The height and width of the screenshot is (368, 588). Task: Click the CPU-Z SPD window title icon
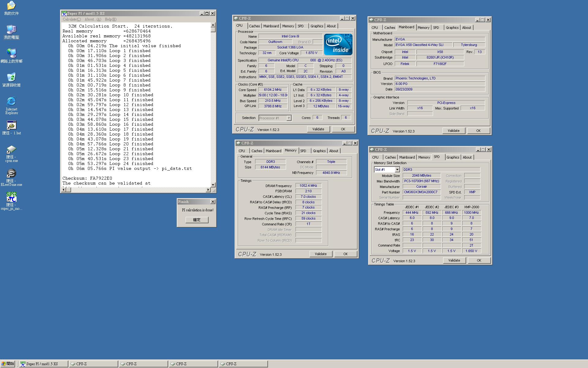pyautogui.click(x=372, y=150)
